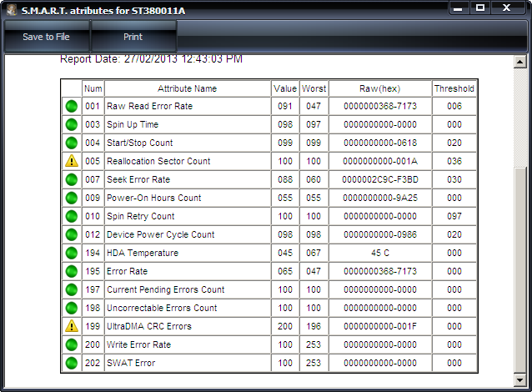
Task: Click the green status icon for Raw Read Error Rate
Action: [72, 106]
